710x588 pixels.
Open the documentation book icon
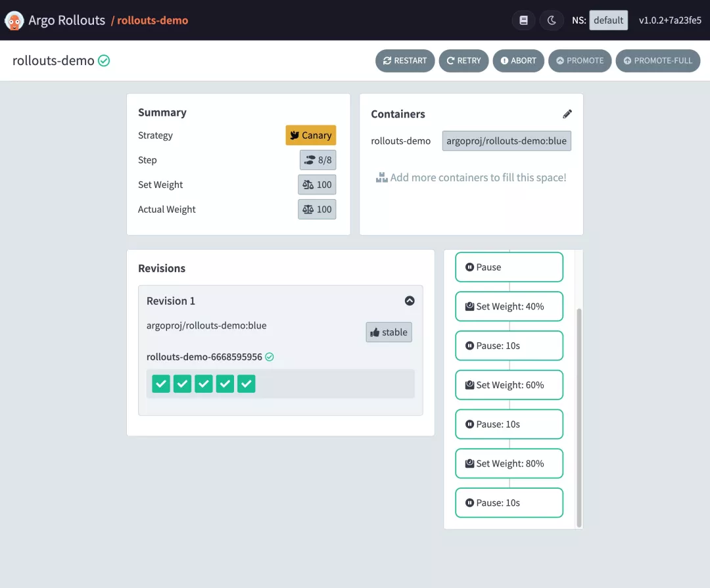click(523, 20)
